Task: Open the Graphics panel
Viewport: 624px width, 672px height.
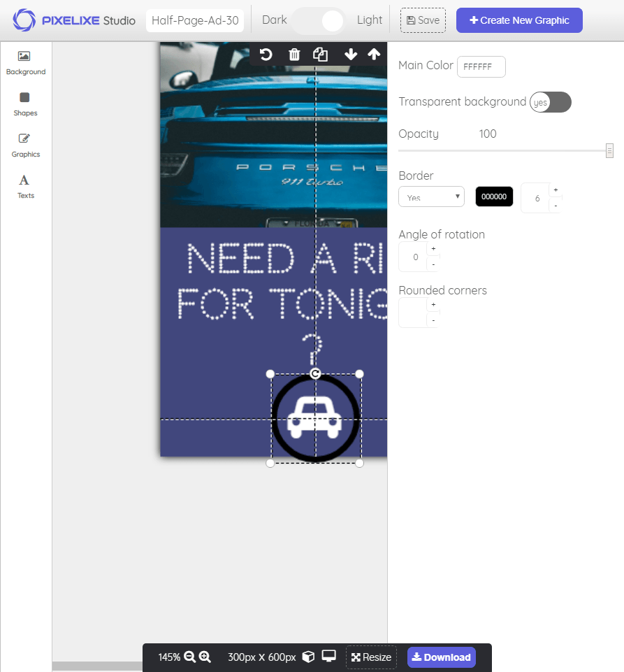Action: click(25, 145)
